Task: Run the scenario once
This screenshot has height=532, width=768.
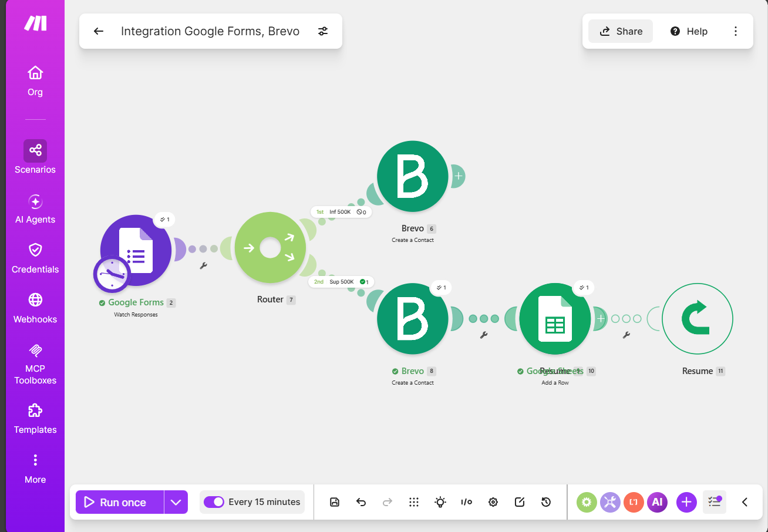Action: (120, 502)
